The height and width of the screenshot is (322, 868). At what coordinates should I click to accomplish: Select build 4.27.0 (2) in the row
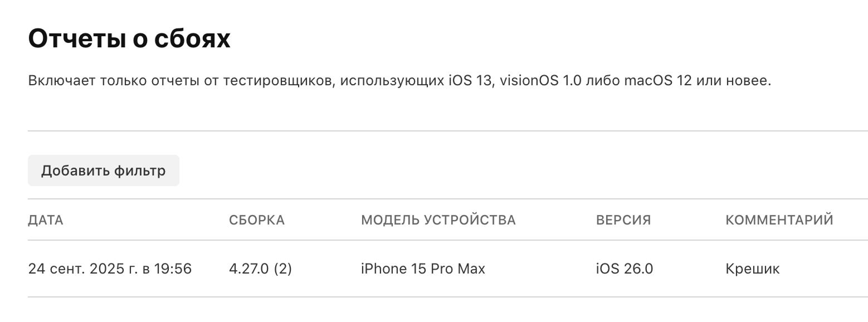[x=260, y=269]
